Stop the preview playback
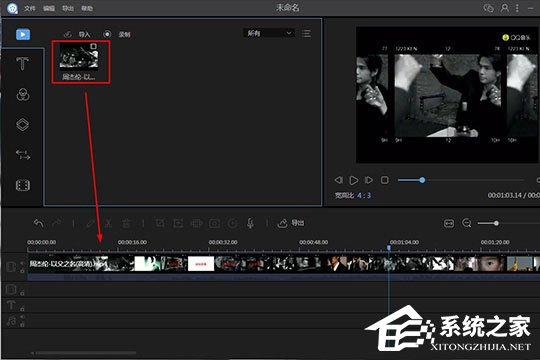 click(x=385, y=180)
